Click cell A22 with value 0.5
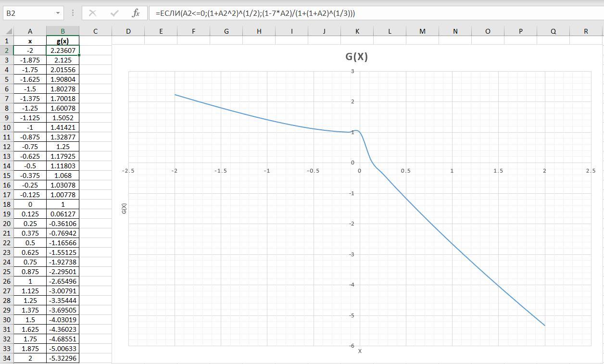Screen dimensions: 604x364 (x=30, y=243)
